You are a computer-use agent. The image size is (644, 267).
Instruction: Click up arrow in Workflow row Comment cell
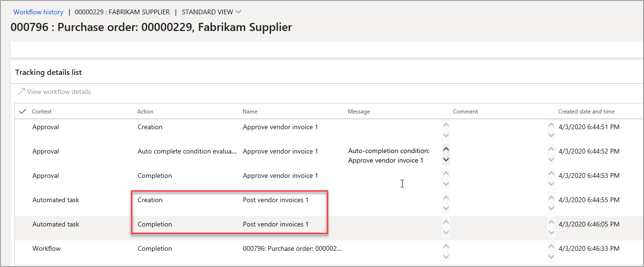(x=551, y=246)
